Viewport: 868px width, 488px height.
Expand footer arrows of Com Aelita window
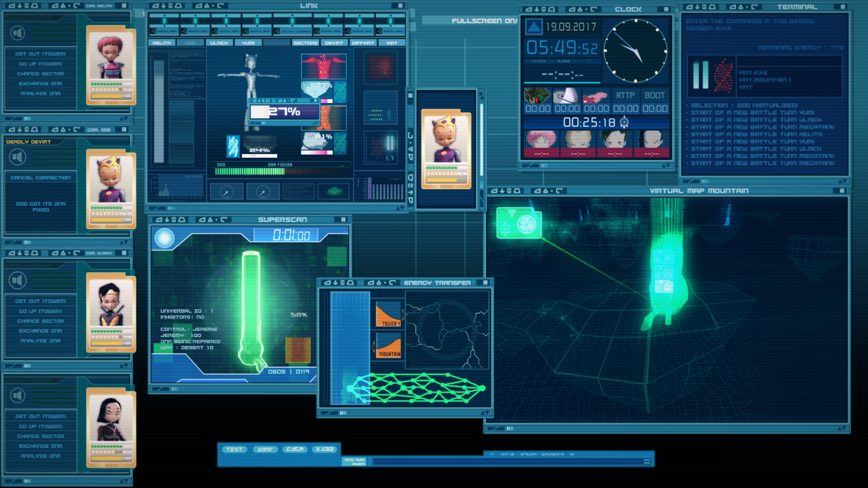pyautogui.click(x=124, y=119)
